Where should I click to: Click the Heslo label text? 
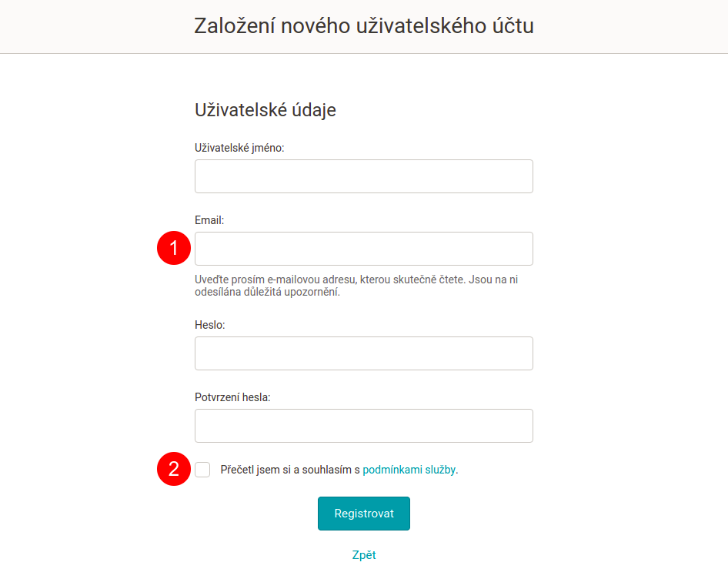[209, 325]
